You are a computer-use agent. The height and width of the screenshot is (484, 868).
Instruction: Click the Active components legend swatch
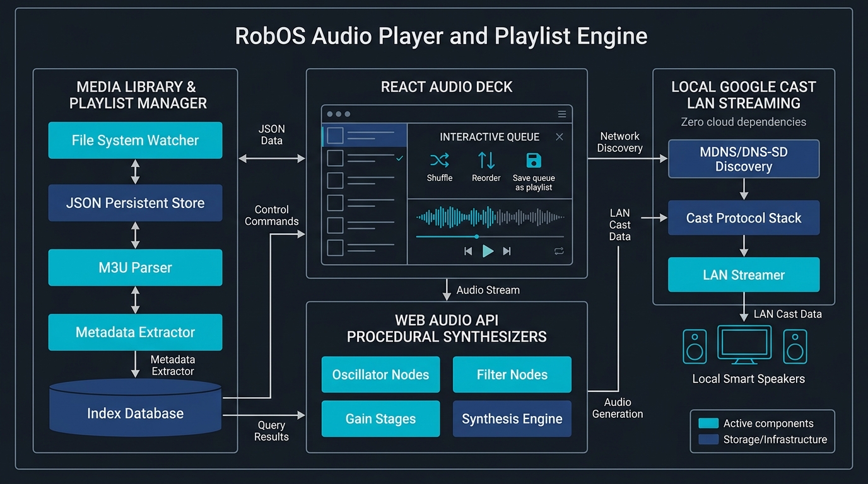708,423
